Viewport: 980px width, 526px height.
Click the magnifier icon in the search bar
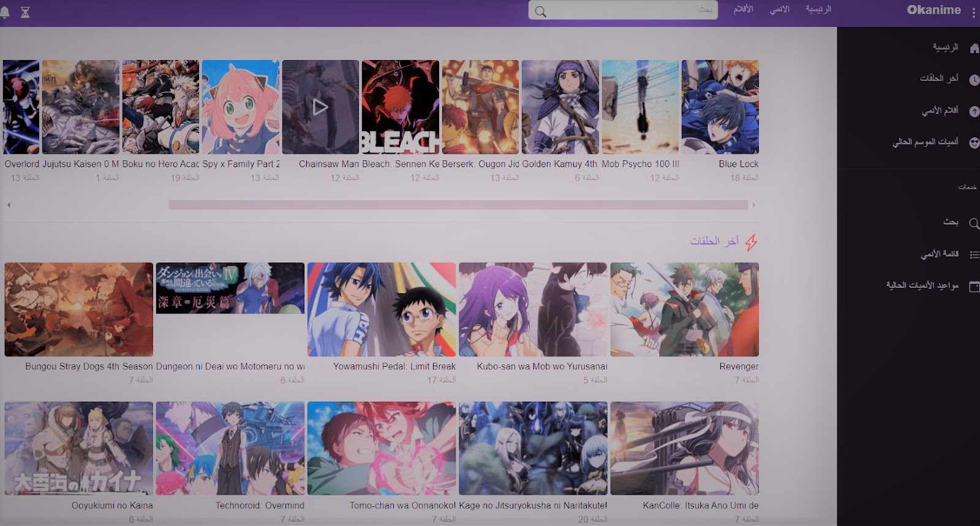click(540, 12)
